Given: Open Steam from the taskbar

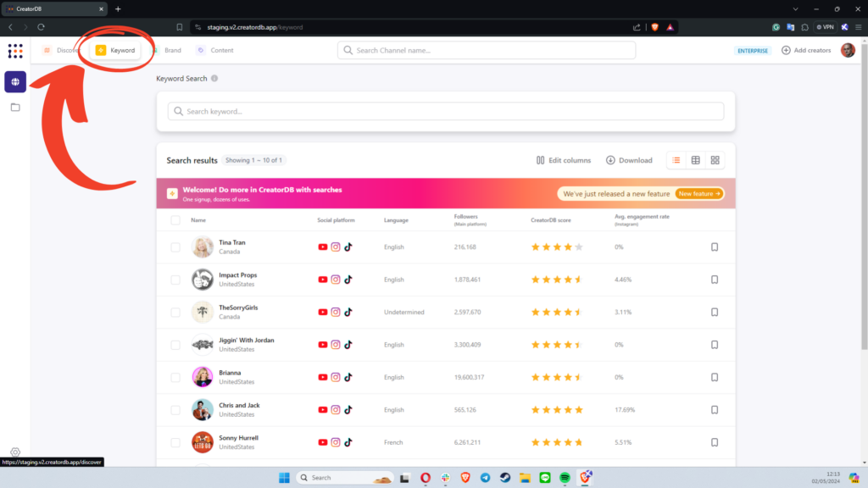Looking at the screenshot, I should point(505,478).
